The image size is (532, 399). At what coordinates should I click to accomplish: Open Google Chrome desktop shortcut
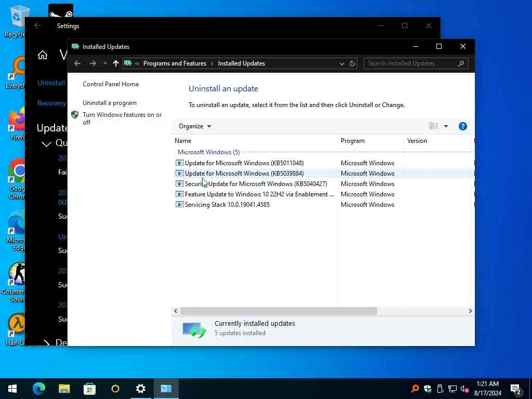(16, 179)
